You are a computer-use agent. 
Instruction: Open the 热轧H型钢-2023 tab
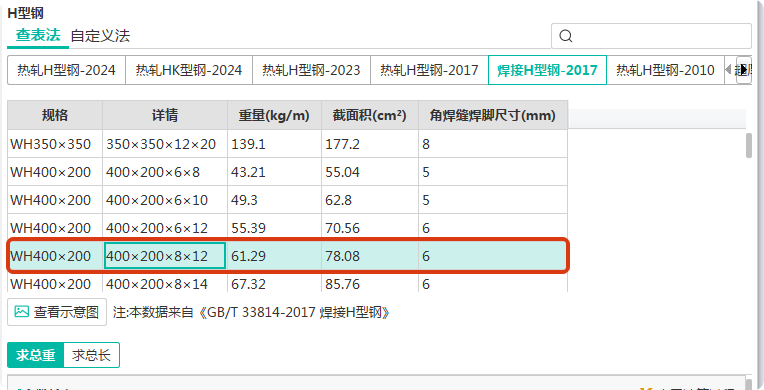311,70
